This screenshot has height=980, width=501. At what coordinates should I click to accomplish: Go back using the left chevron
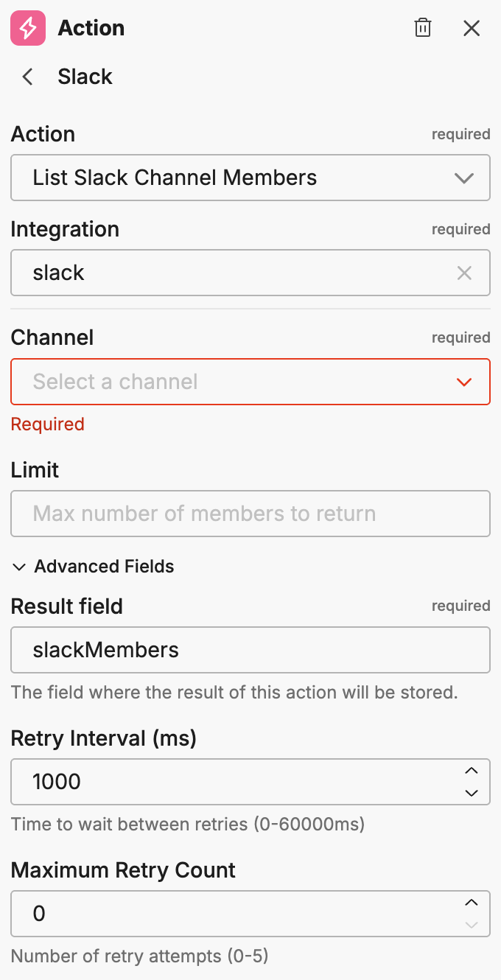click(28, 77)
